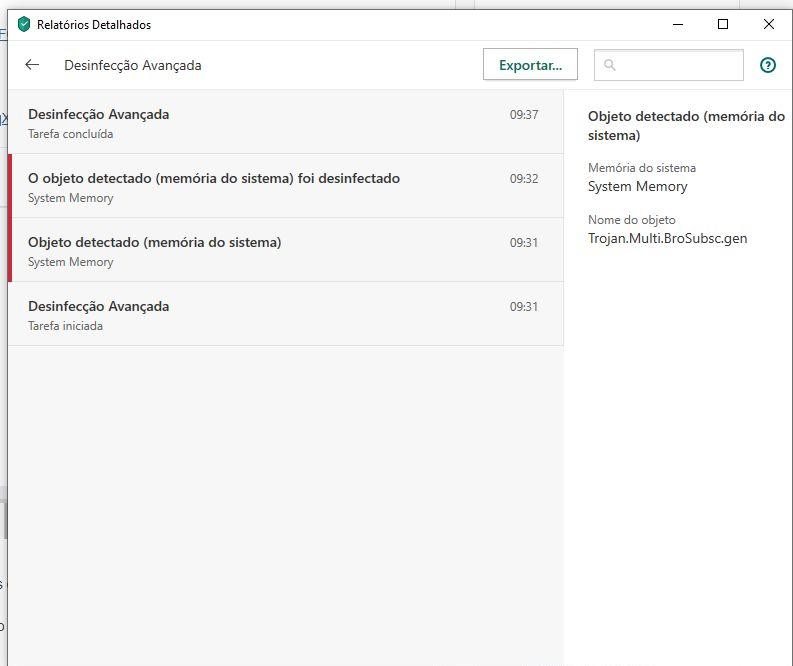Select the 09:31 'Objeto detectado' event row
Image resolution: width=793 pixels, height=666 pixels.
(x=286, y=250)
